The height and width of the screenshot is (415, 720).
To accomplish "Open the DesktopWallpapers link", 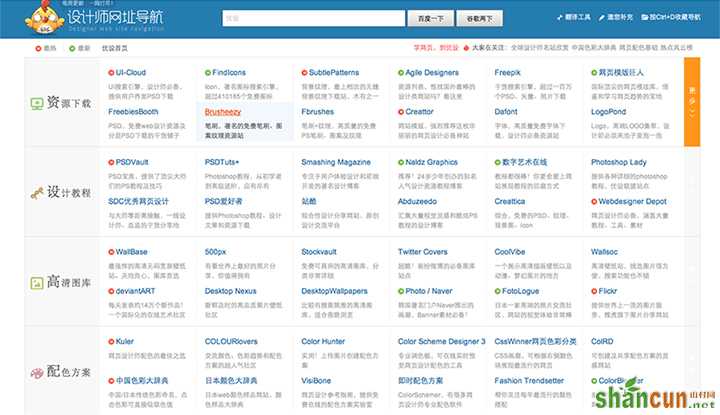I will 334,291.
